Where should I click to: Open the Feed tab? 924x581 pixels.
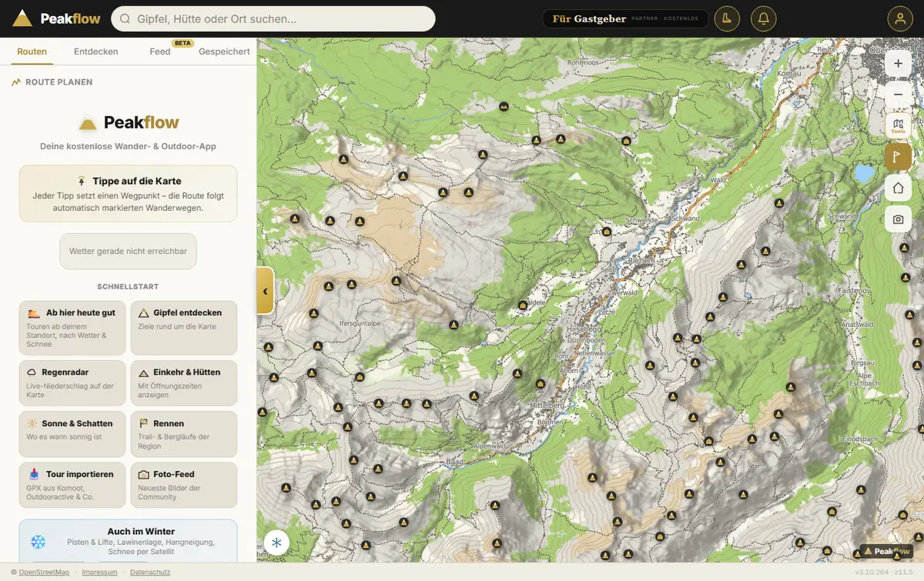click(160, 52)
